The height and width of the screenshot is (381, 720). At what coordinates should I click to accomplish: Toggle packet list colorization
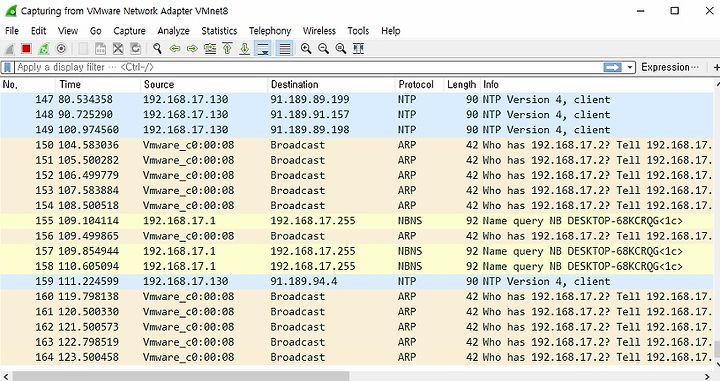pos(285,48)
